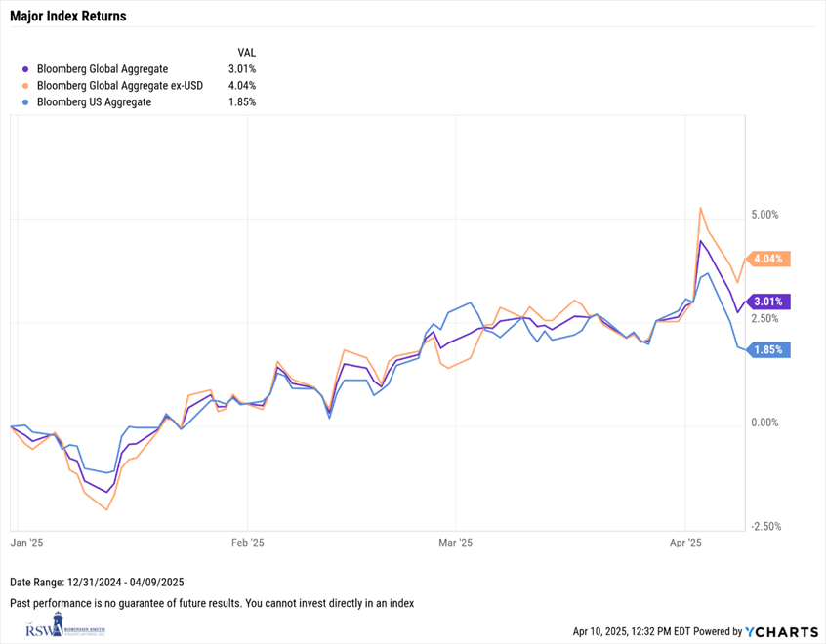Click the 5.00% y-axis label
826x644 pixels.
[766, 215]
